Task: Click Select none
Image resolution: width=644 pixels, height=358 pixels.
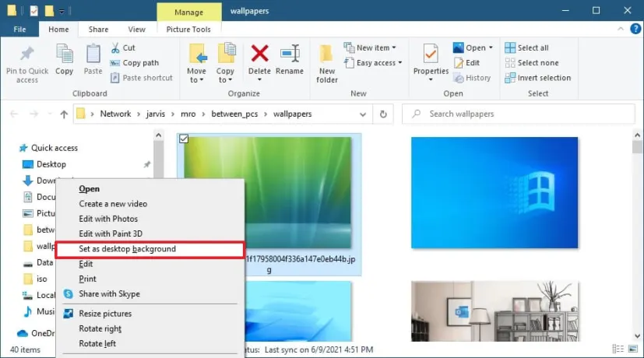Action: coord(531,63)
